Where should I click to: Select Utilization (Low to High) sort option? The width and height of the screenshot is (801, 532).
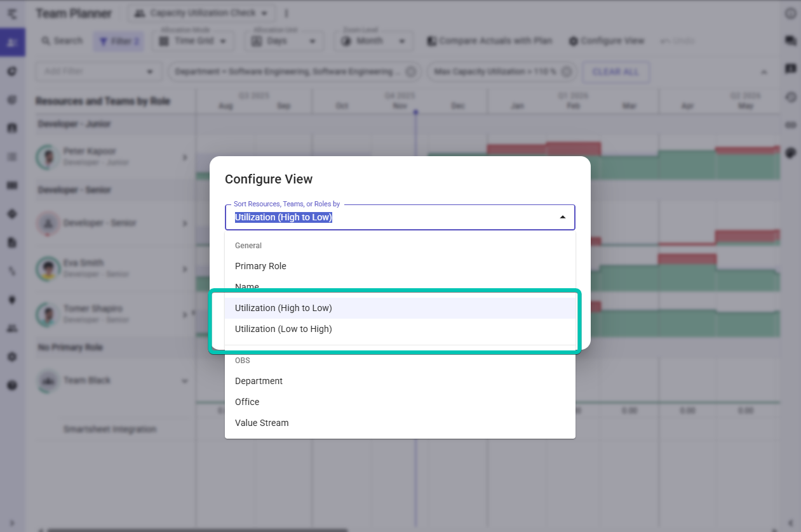pyautogui.click(x=283, y=329)
